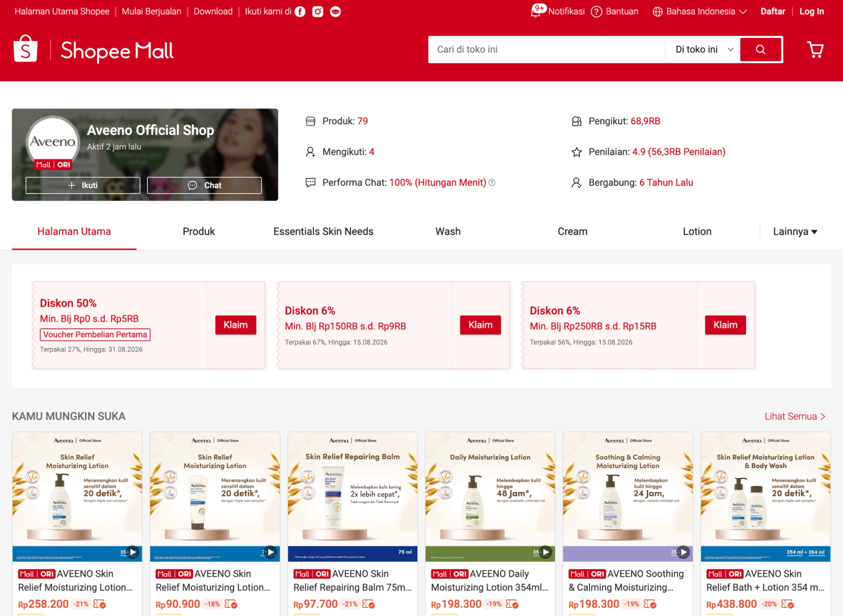
Task: Open the Cream category tab
Action: point(572,231)
